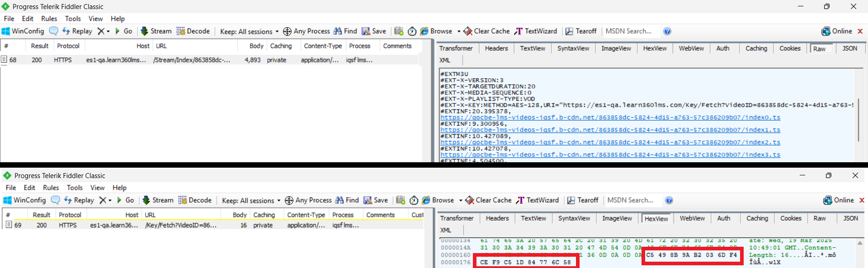Open Browse dropdown arrow in top window
The height and width of the screenshot is (268, 868).
tap(459, 32)
